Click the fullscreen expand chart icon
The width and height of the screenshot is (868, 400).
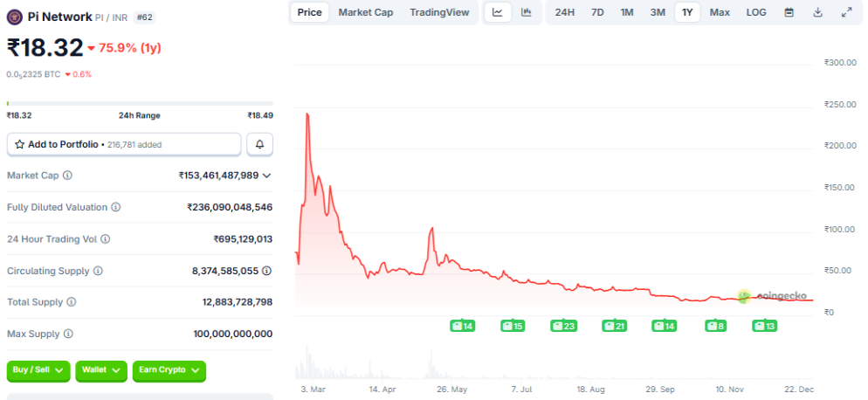(x=846, y=12)
